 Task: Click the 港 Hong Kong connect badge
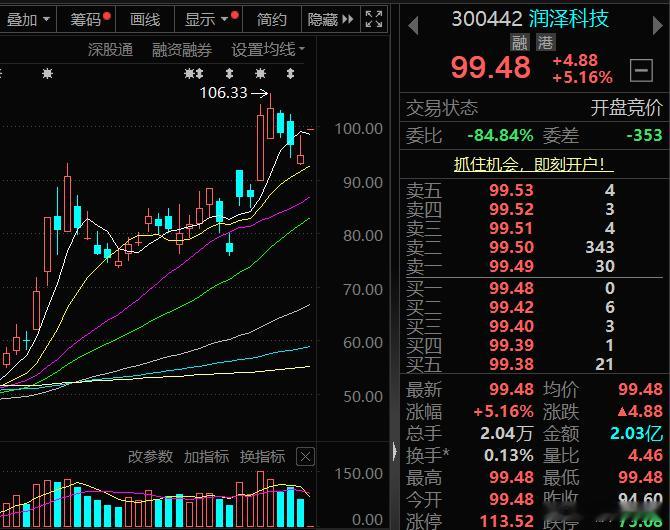click(x=546, y=42)
